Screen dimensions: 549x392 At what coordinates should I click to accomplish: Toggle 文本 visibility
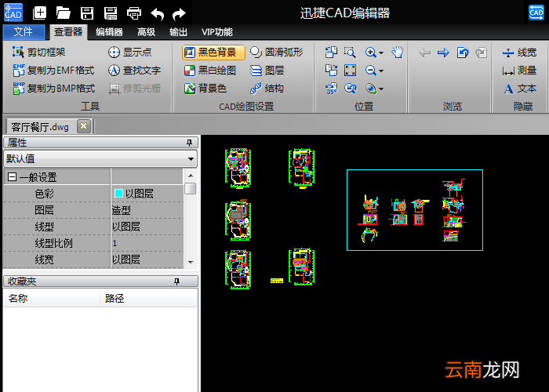point(520,89)
